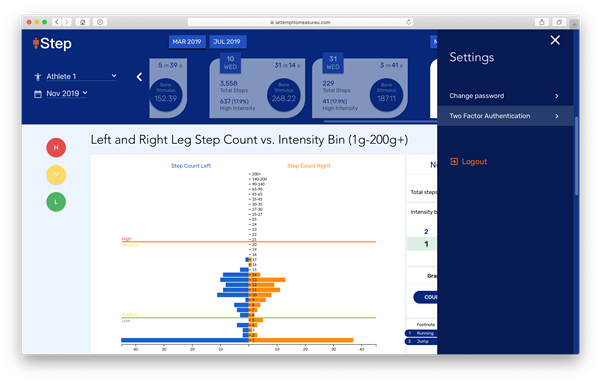Select the MAR 2019 tab
The image size is (601, 383).
(x=187, y=41)
